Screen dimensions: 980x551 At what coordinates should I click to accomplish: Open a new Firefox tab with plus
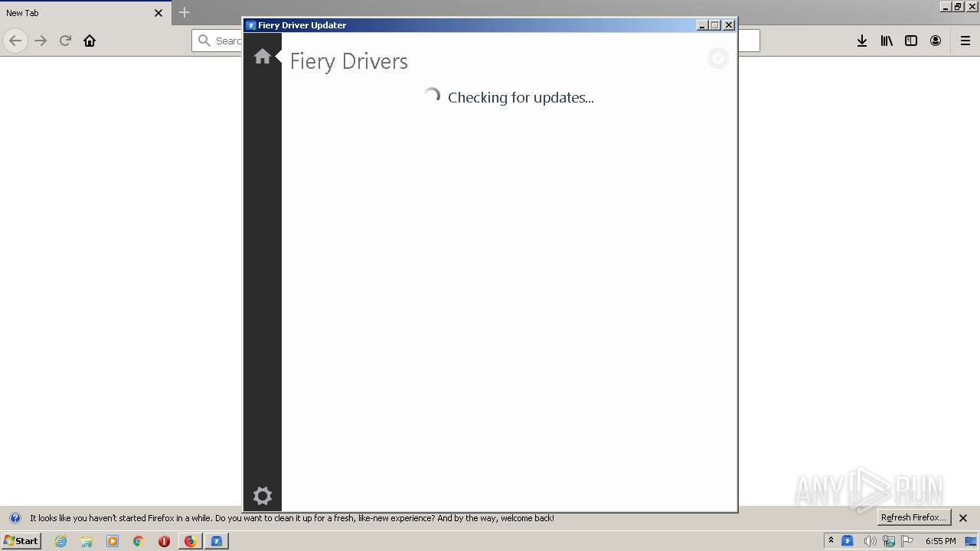[185, 12]
